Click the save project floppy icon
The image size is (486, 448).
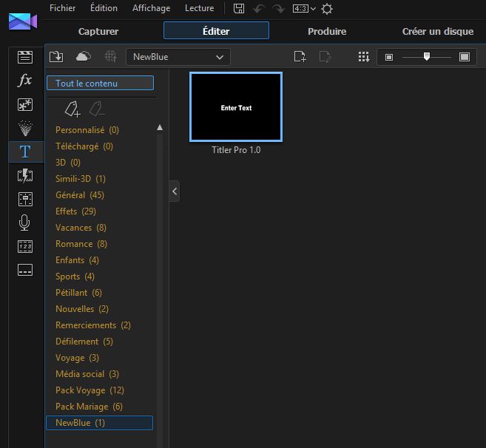click(x=239, y=8)
